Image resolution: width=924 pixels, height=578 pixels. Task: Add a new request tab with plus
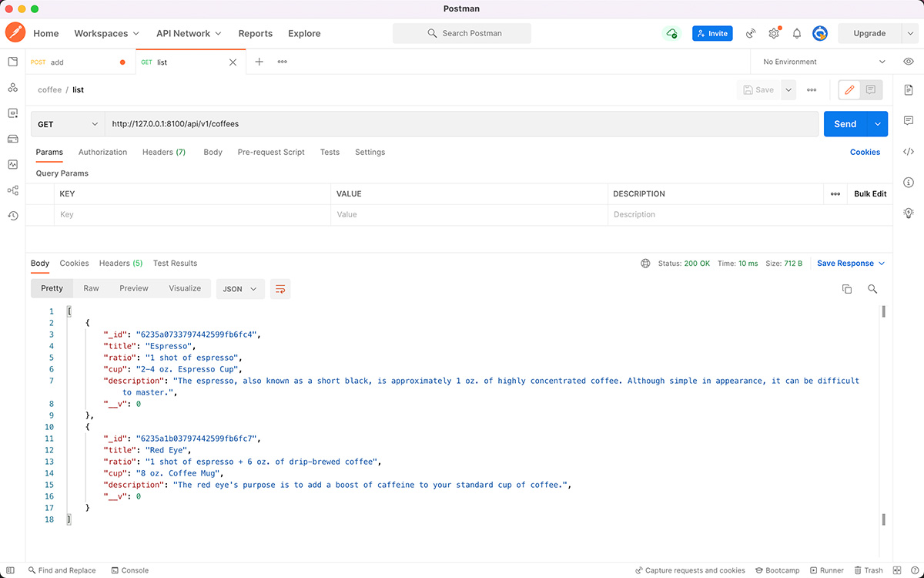(259, 62)
